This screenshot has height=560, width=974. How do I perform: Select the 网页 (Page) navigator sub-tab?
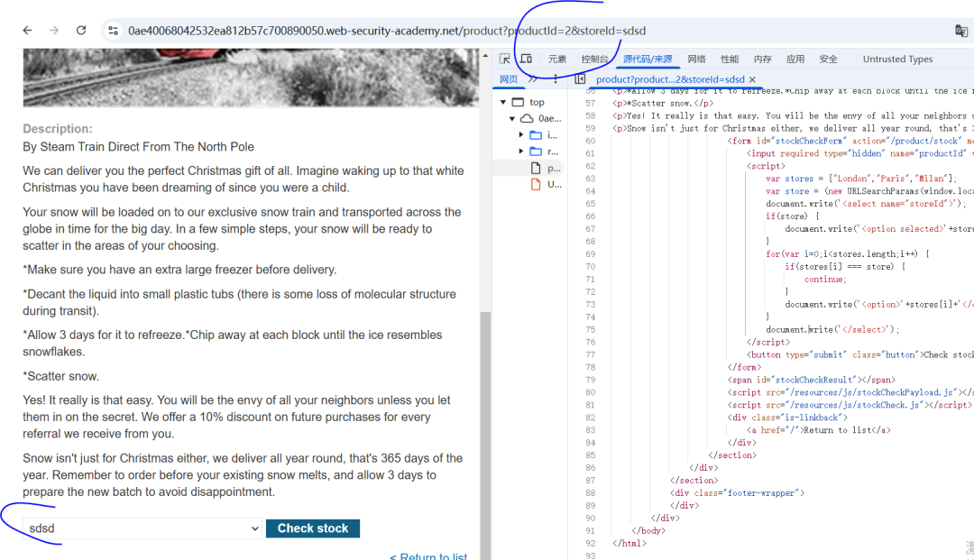pos(509,78)
